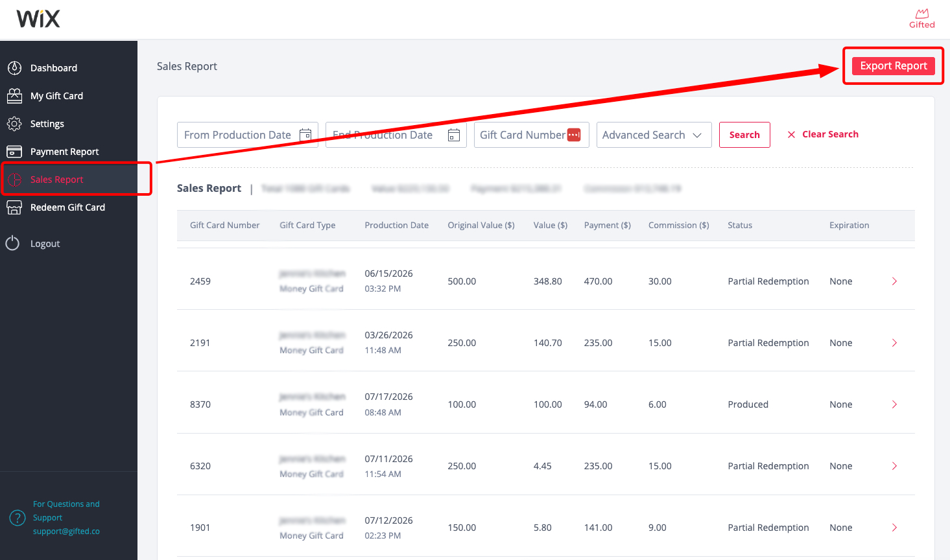
Task: Open the Gifted crown icon
Action: (x=921, y=19)
